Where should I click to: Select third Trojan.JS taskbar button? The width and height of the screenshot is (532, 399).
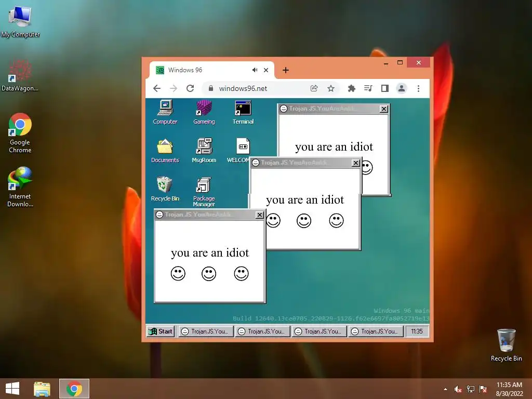[x=320, y=331]
